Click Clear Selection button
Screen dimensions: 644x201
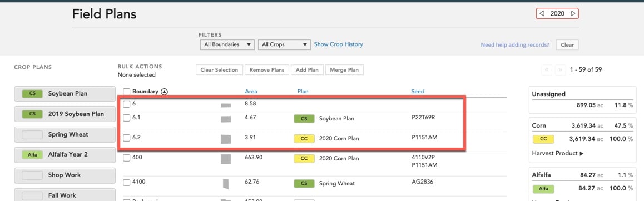click(x=219, y=70)
